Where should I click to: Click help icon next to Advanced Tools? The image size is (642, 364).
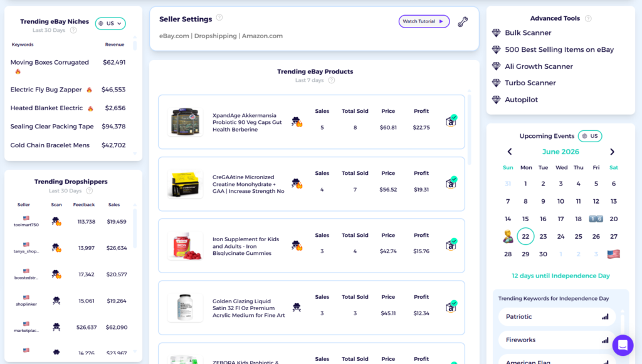pyautogui.click(x=588, y=18)
